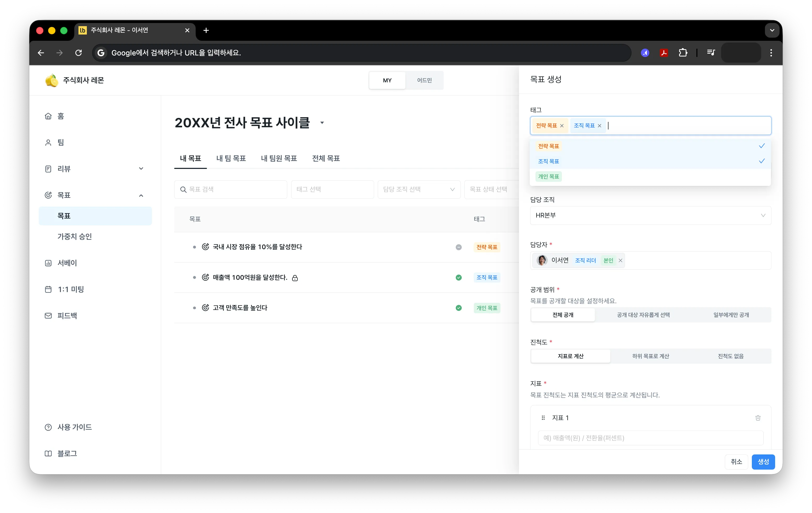
Task: Click the 목표 검색 search field
Action: [231, 189]
